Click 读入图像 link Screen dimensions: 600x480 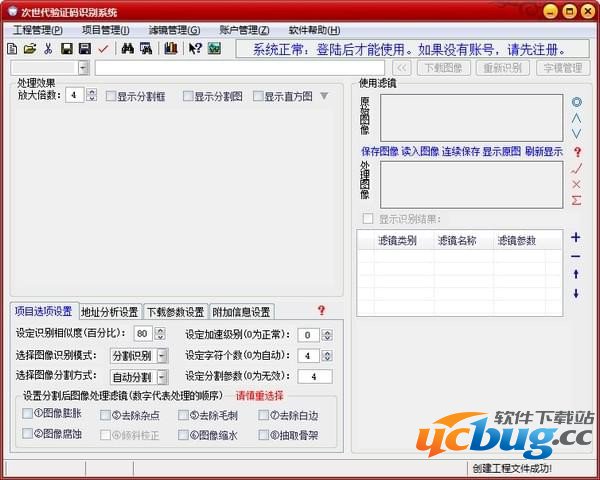(420, 152)
